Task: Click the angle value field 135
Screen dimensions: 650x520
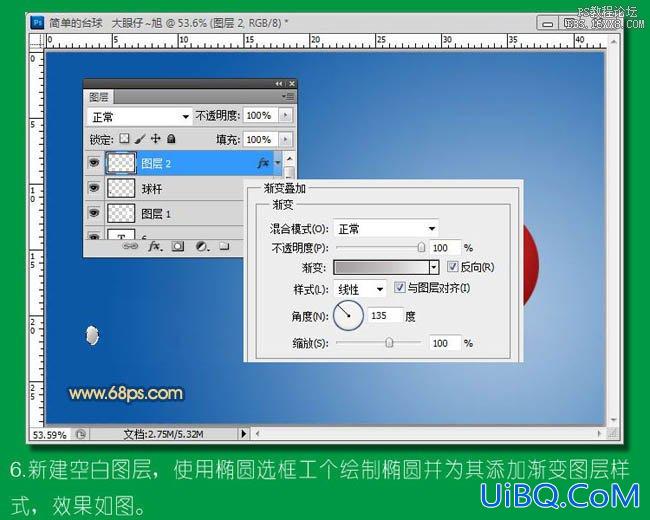Action: tap(385, 316)
